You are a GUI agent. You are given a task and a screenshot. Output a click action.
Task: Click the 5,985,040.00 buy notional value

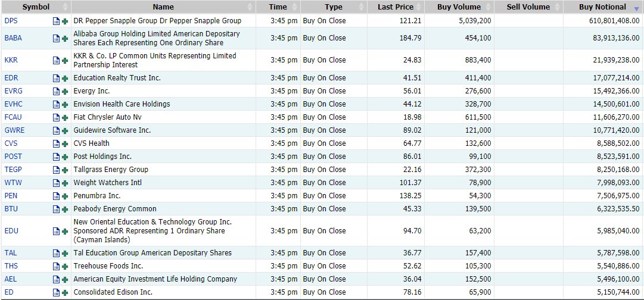click(x=618, y=230)
